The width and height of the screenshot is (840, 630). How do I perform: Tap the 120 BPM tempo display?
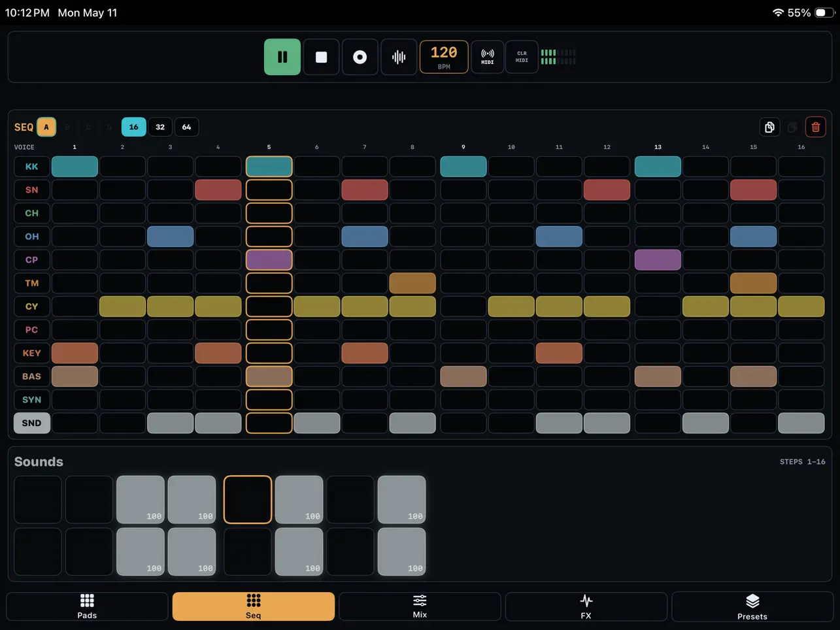pos(444,57)
